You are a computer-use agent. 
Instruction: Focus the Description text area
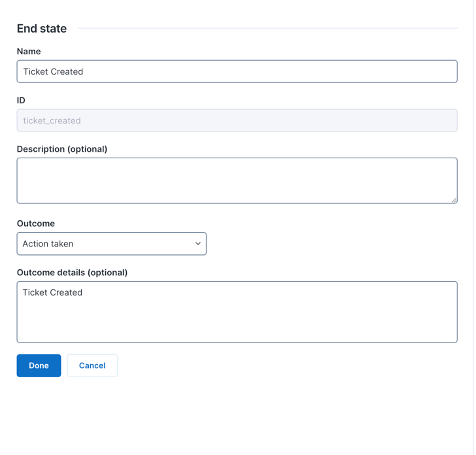click(237, 180)
